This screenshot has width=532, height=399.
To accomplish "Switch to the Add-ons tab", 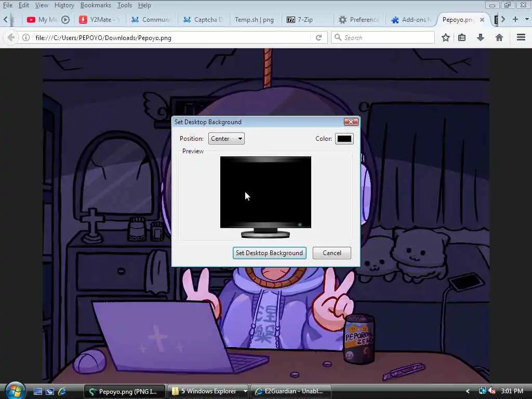I will point(411,20).
